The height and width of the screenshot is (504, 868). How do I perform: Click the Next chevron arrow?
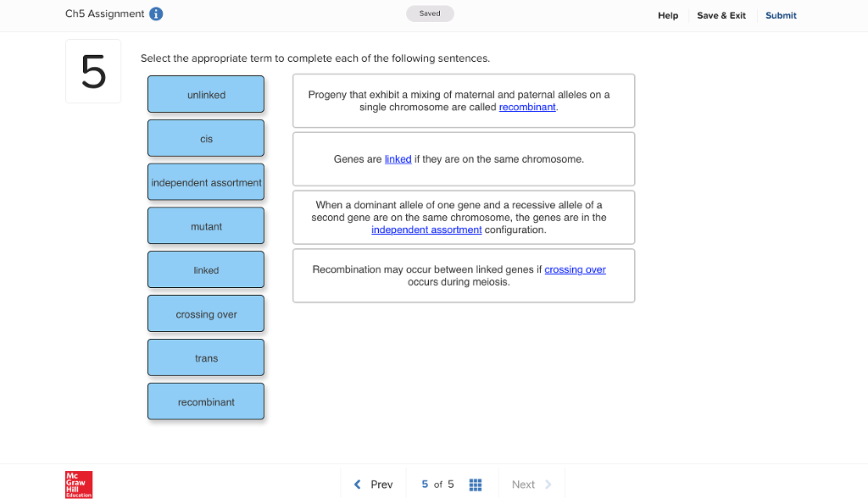(549, 484)
